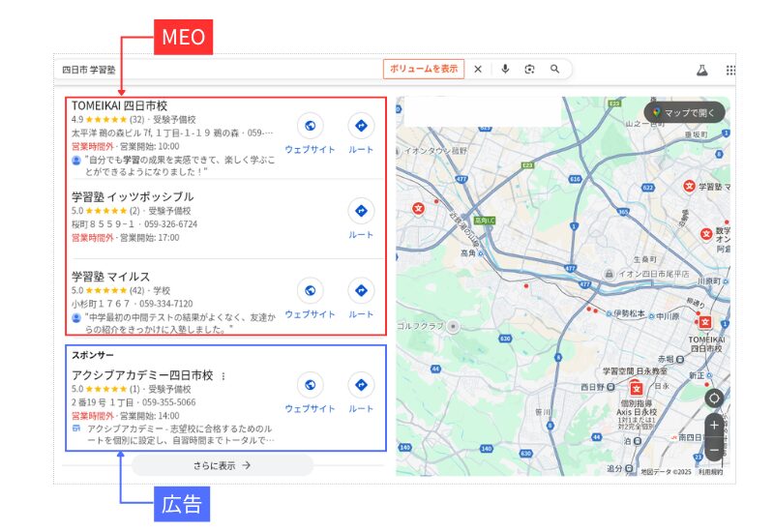Click the 利用規約 link on the map

pos(710,472)
